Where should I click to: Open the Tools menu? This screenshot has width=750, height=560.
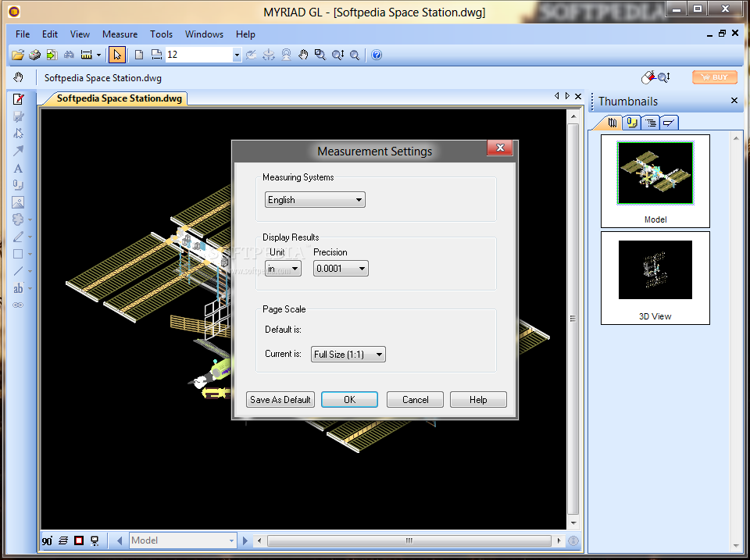tap(161, 34)
